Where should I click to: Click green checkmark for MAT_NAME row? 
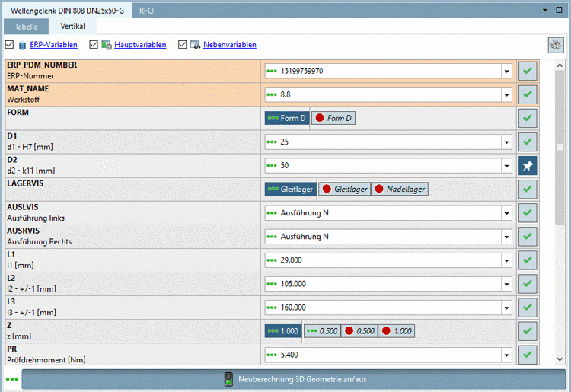(x=528, y=94)
